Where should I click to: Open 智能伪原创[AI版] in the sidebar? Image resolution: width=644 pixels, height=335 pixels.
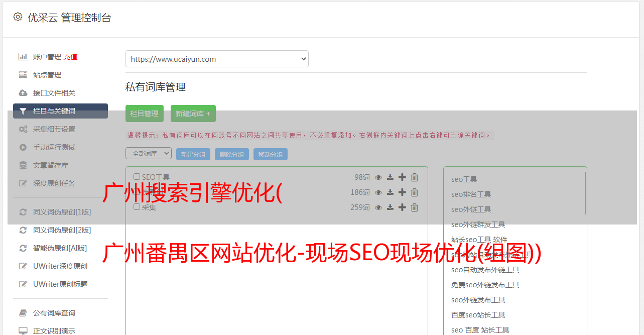tap(60, 248)
